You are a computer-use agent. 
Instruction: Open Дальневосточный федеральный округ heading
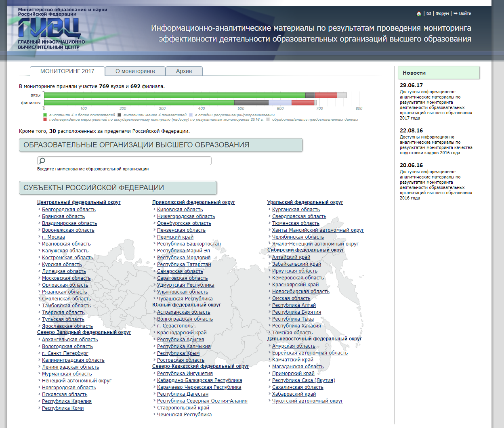(315, 339)
